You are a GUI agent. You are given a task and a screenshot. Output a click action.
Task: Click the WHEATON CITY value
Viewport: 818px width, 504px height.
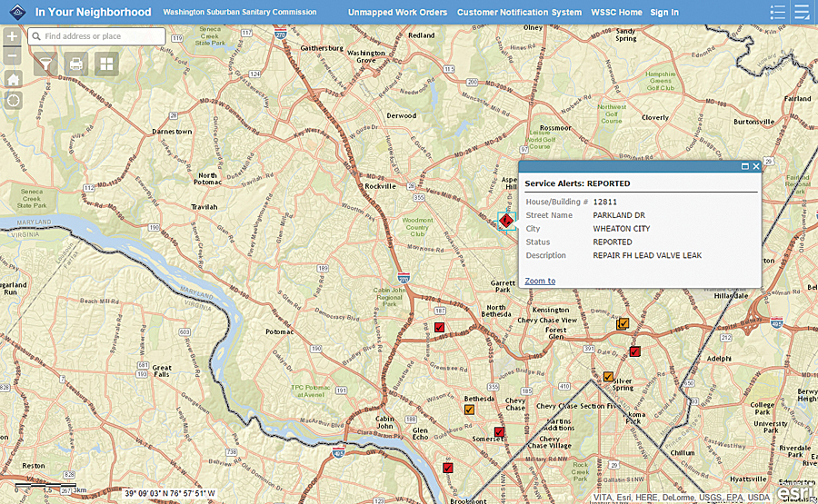point(622,229)
